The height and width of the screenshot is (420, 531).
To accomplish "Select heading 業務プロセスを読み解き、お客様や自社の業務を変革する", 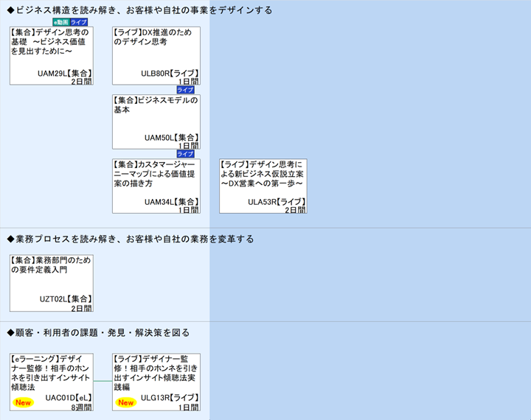I will coord(131,239).
